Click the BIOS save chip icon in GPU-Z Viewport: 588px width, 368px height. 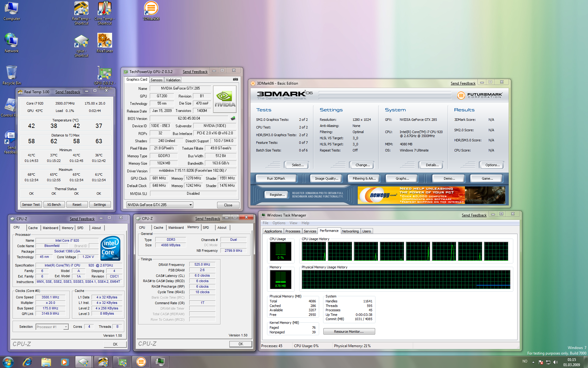(x=233, y=118)
